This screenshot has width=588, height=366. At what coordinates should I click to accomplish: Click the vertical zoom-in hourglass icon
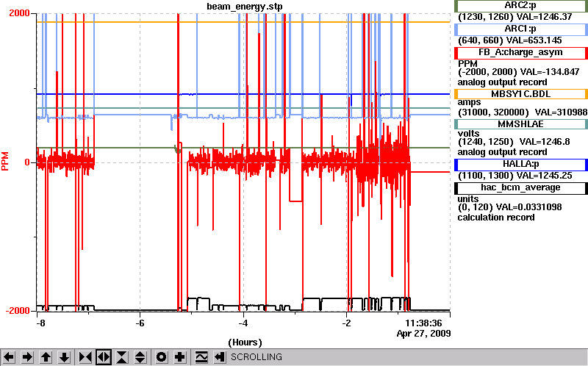[122, 357]
